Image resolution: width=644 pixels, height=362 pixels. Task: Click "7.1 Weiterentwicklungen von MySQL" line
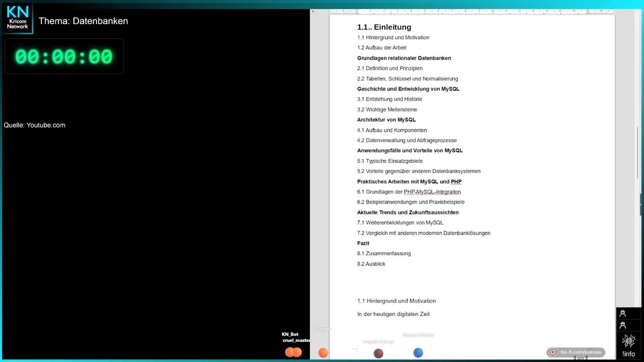[400, 223]
